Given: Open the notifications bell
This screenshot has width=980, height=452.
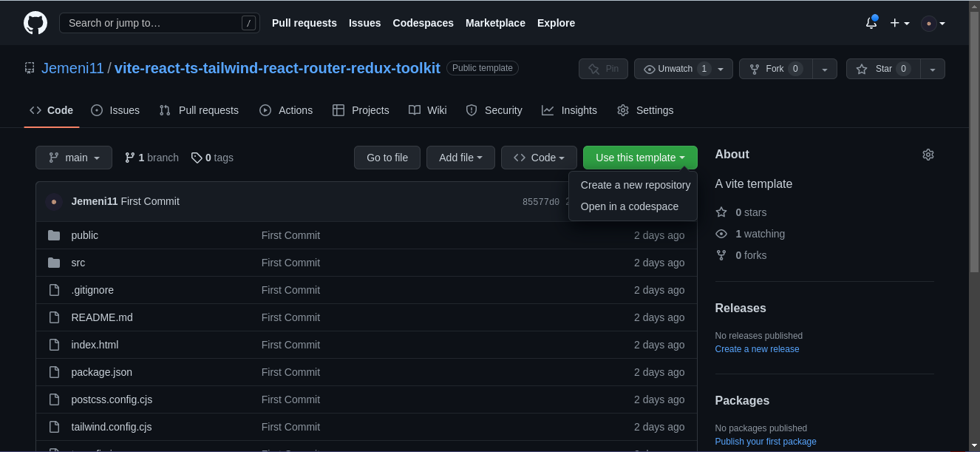Looking at the screenshot, I should click(871, 23).
